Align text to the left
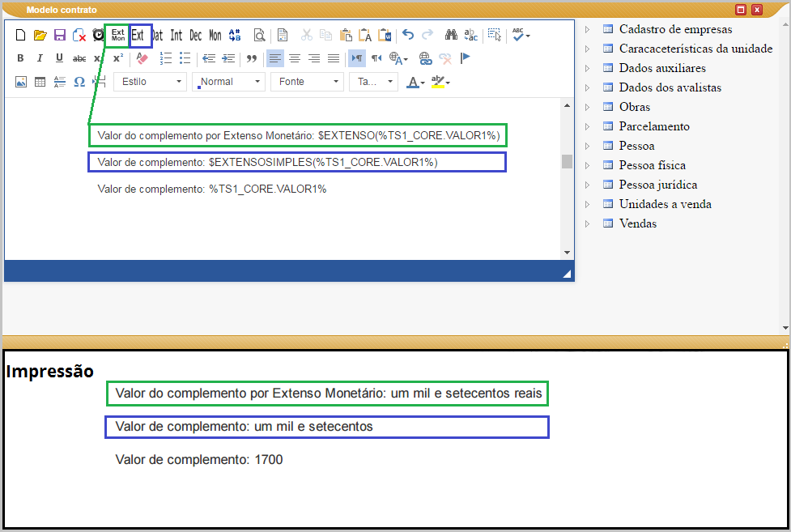 [x=275, y=58]
